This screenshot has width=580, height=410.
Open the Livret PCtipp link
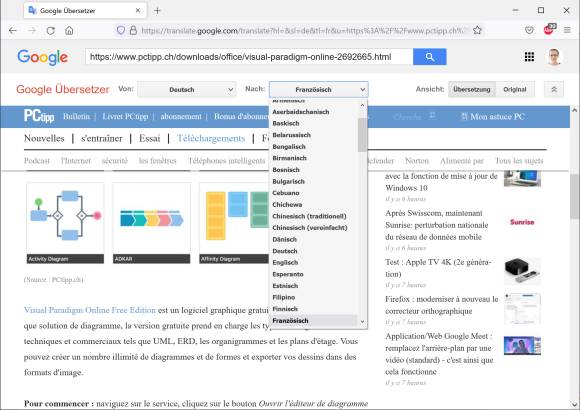125,116
